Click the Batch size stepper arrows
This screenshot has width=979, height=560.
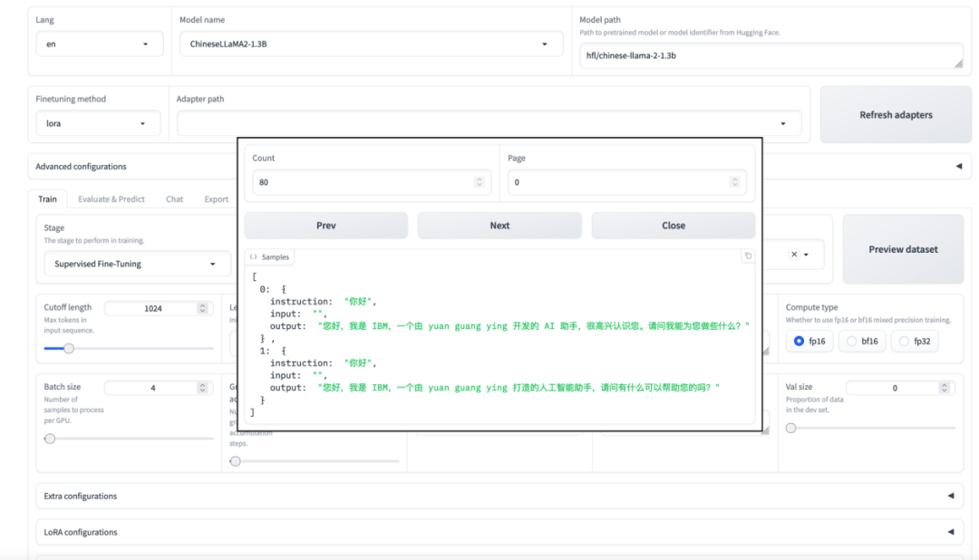tap(202, 388)
